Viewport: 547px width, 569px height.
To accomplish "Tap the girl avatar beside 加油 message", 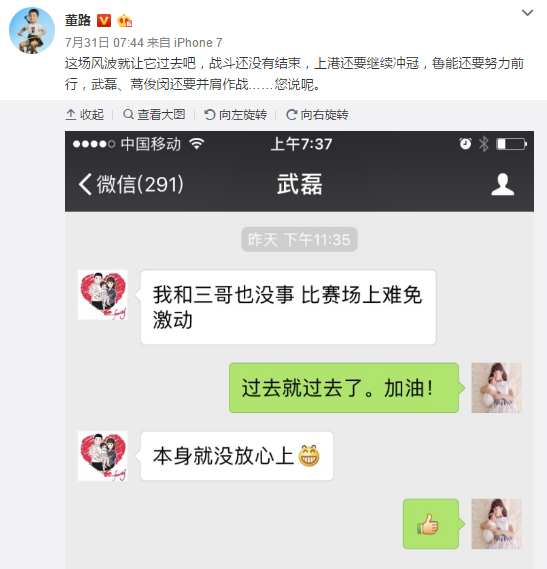I will [496, 388].
